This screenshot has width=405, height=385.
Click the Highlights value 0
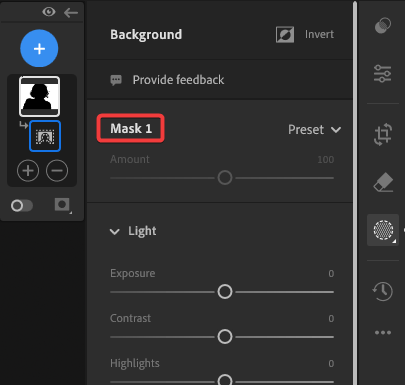coord(331,364)
